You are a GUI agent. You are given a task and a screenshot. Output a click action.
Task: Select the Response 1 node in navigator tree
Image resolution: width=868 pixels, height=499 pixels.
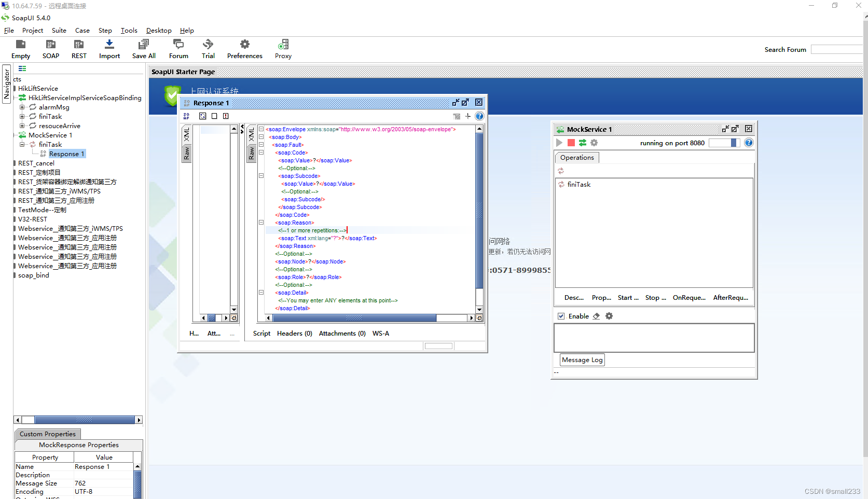pos(66,154)
